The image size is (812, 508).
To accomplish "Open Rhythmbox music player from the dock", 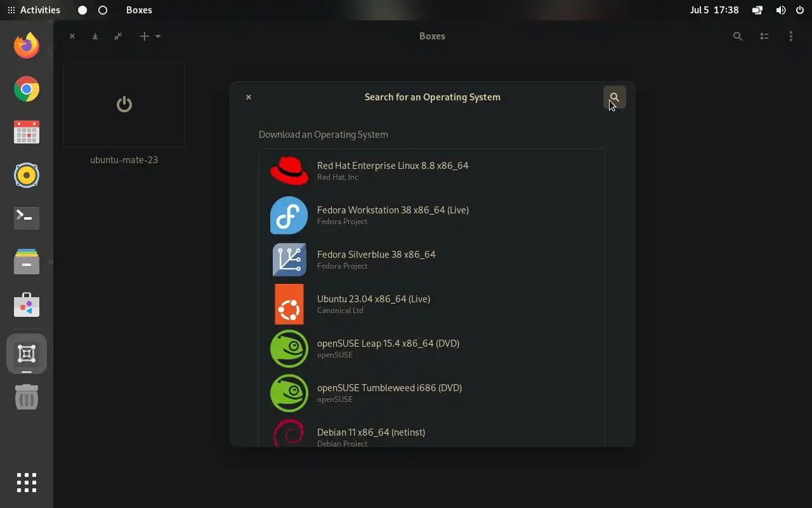I will [27, 175].
